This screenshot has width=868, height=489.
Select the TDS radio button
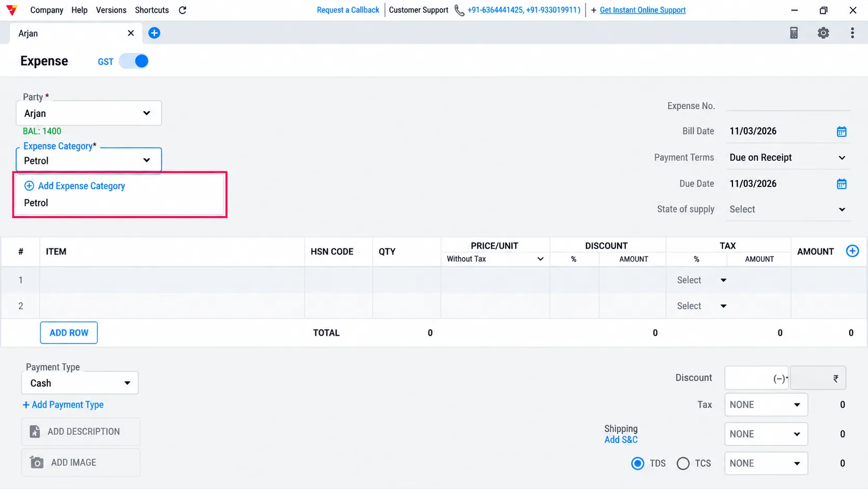pyautogui.click(x=638, y=464)
